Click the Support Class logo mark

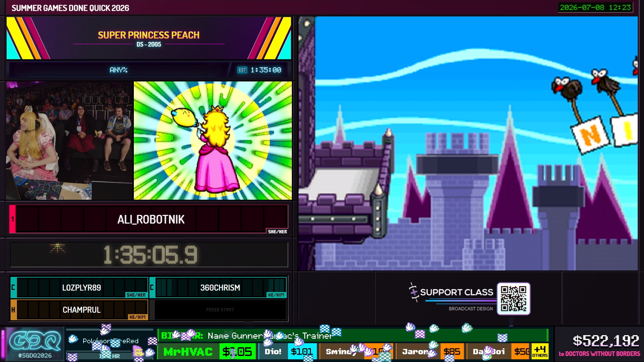click(414, 292)
